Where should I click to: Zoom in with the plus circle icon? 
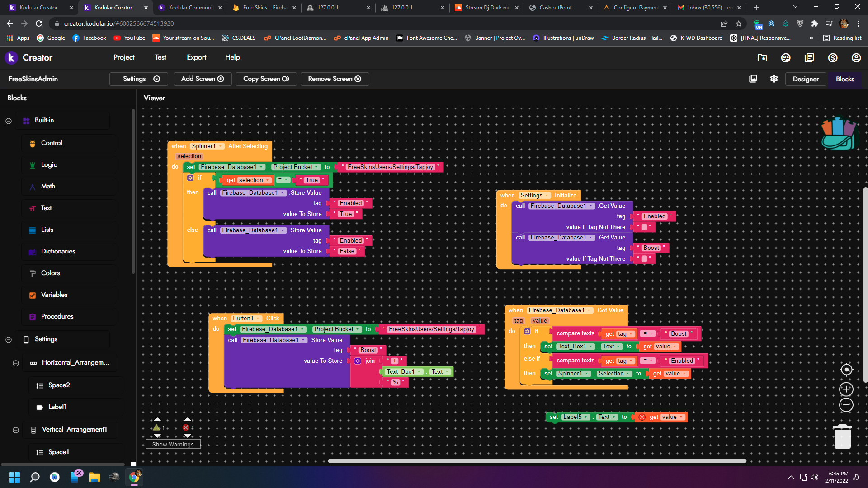[x=846, y=389]
